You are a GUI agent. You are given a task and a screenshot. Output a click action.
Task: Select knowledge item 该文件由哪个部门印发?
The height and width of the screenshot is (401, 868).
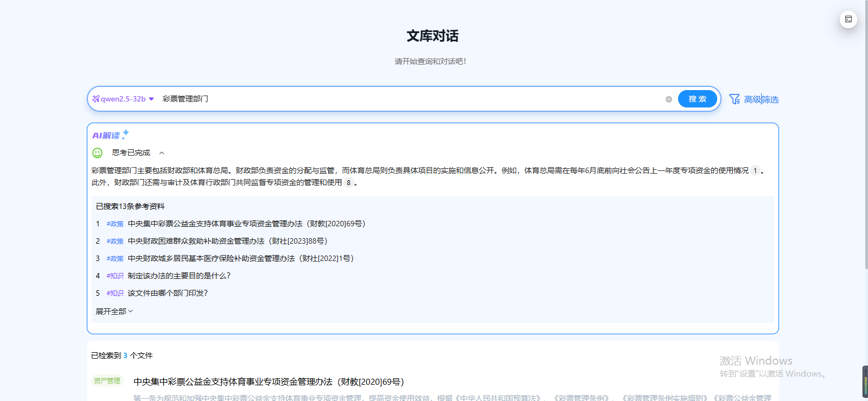(168, 293)
